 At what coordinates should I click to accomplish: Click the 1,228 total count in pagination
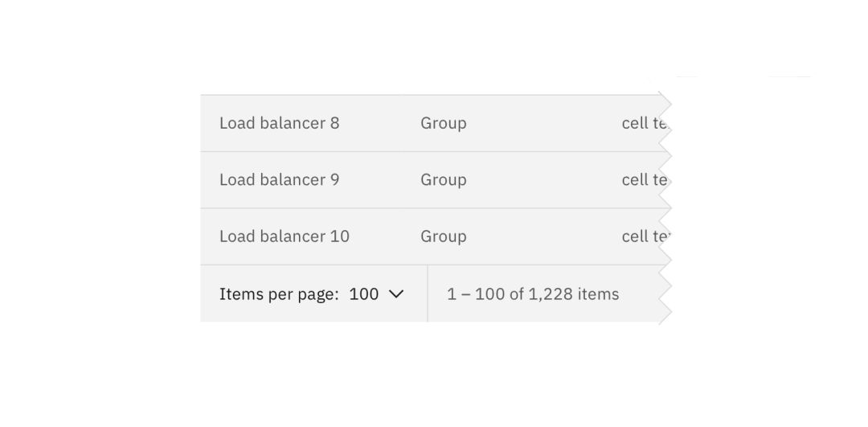(x=551, y=294)
